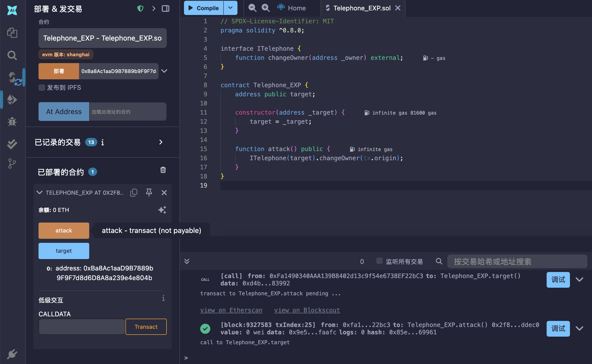Screen dimensions: 592x364
Task: Open the Solidity compiler sidebar icon
Action: click(12, 78)
